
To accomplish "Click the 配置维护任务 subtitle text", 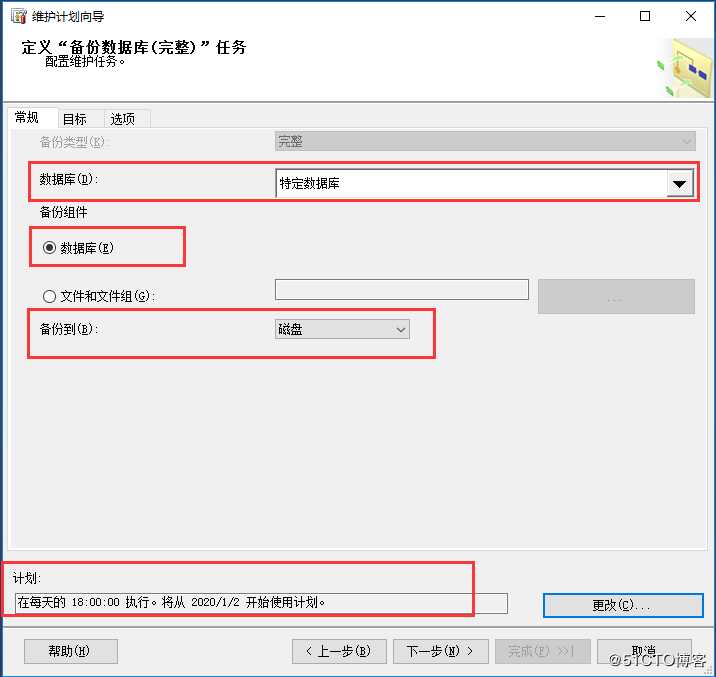I will coord(85,61).
